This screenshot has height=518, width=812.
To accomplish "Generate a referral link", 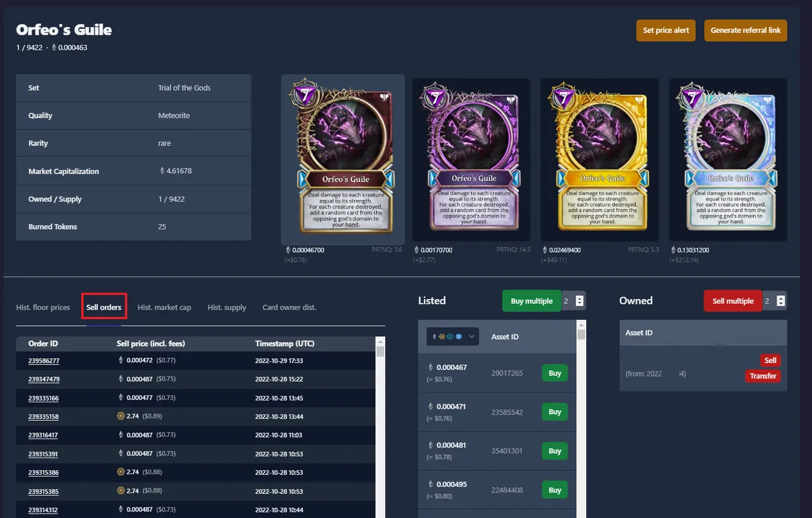I will tap(745, 30).
